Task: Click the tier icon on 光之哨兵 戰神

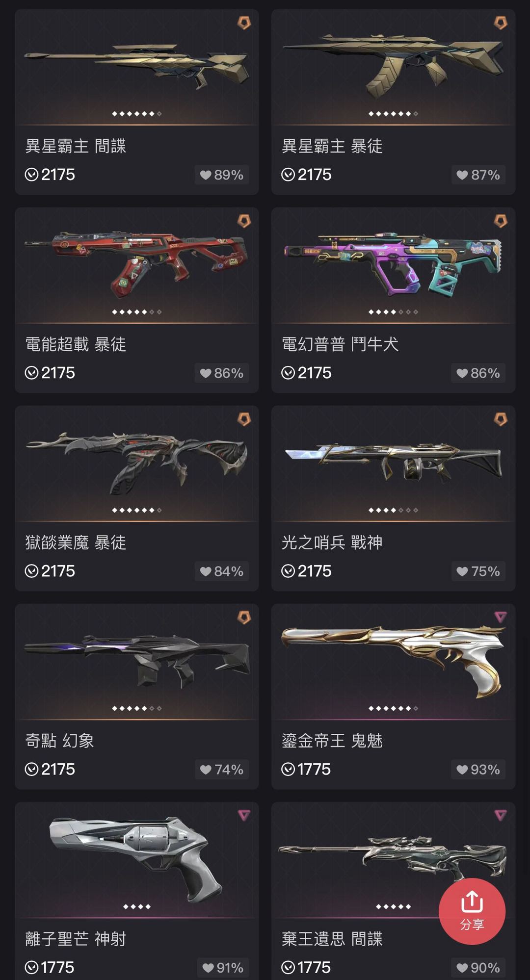Action: pyautogui.click(x=500, y=419)
